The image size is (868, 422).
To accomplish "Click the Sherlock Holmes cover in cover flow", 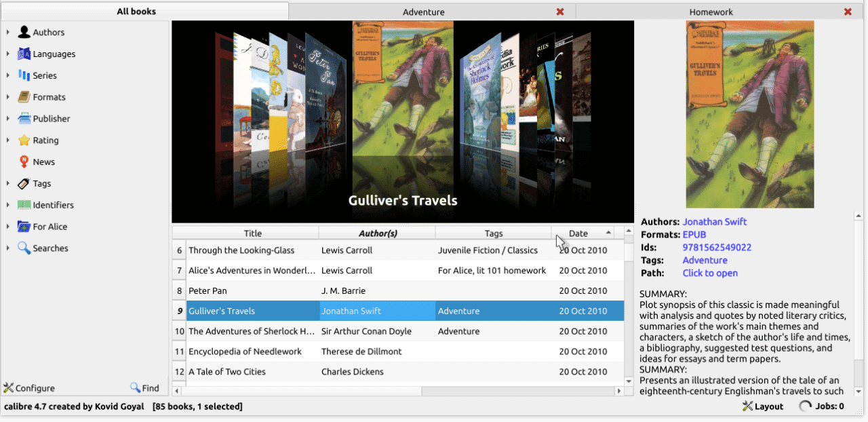I will click(480, 92).
